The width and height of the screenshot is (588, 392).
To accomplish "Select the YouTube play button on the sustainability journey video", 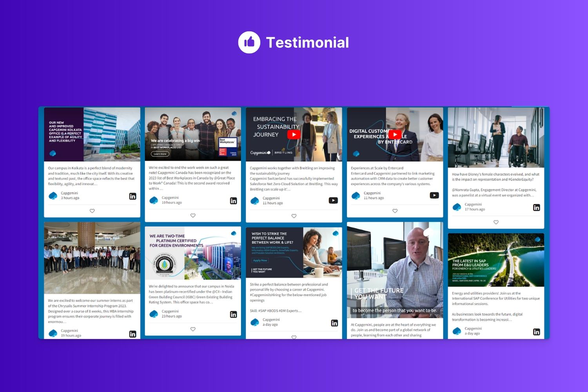I will click(x=294, y=134).
